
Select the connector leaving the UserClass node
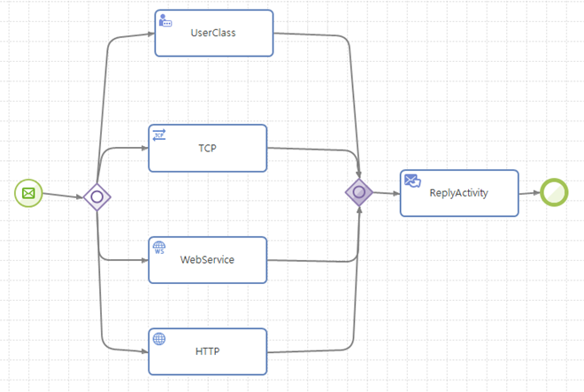[319, 36]
